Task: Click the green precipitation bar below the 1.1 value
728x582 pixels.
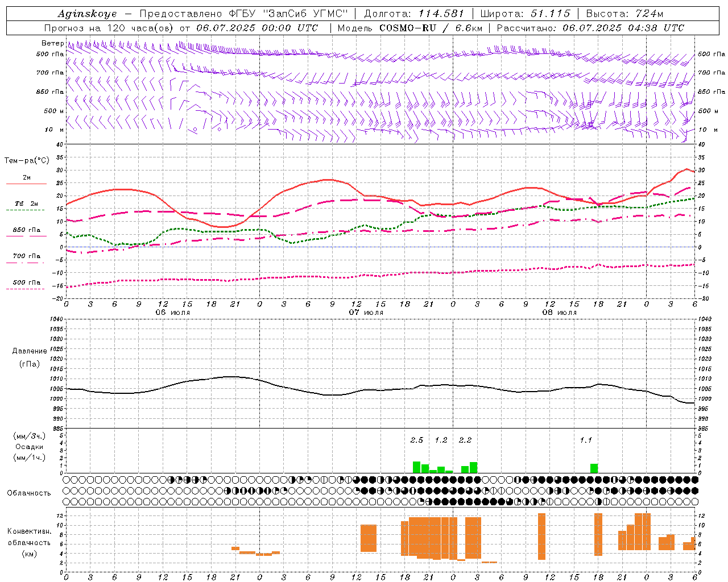Action: click(x=594, y=468)
